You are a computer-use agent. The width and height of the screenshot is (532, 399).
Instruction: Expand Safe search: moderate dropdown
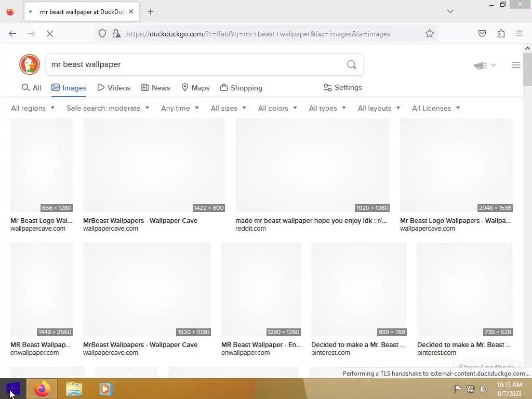(x=108, y=108)
